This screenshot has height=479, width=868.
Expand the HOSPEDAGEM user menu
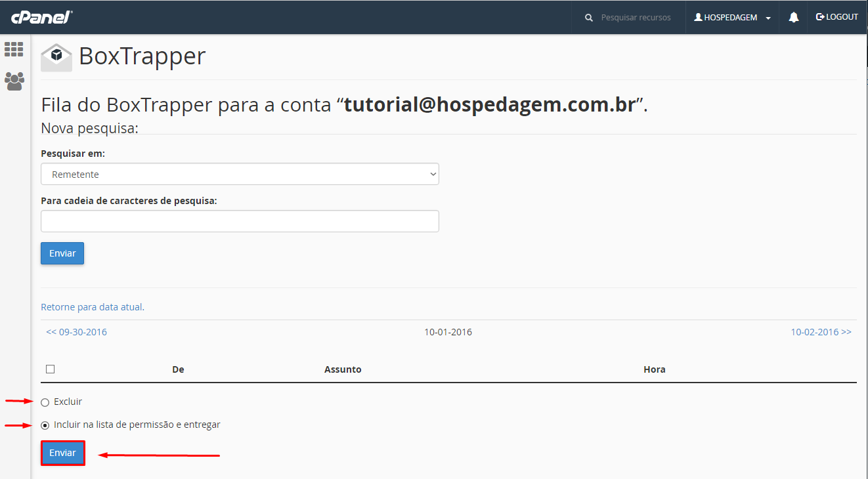(732, 18)
